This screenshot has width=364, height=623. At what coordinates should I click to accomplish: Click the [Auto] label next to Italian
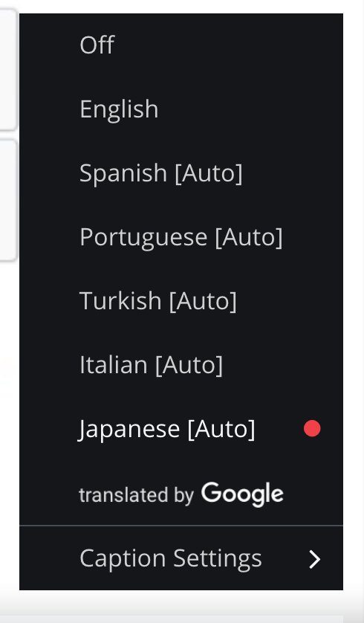click(x=189, y=365)
